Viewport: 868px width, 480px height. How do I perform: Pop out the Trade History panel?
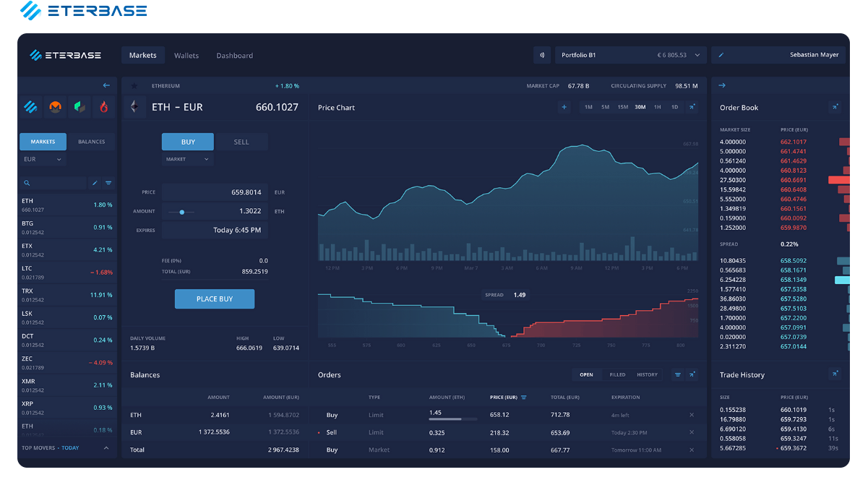(835, 374)
